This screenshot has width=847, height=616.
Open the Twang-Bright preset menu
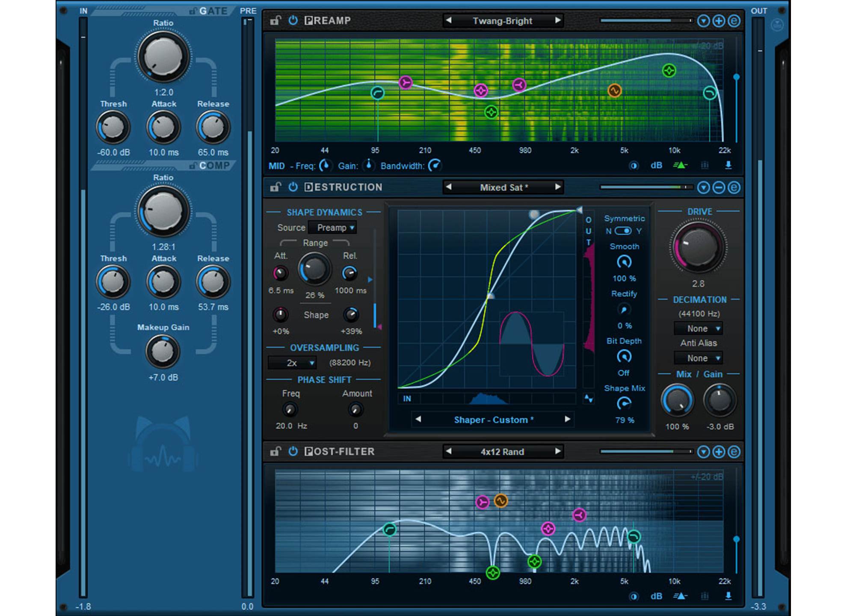(x=503, y=21)
